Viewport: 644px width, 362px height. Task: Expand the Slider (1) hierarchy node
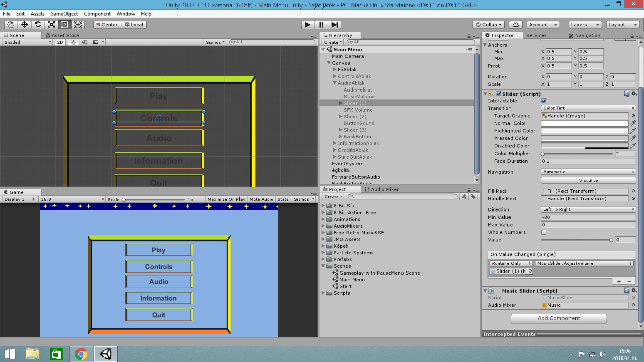[x=340, y=103]
